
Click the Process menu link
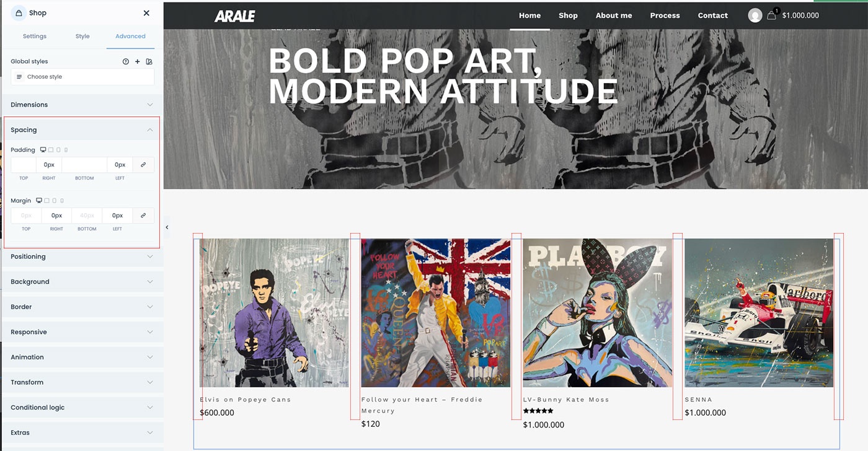click(x=665, y=15)
